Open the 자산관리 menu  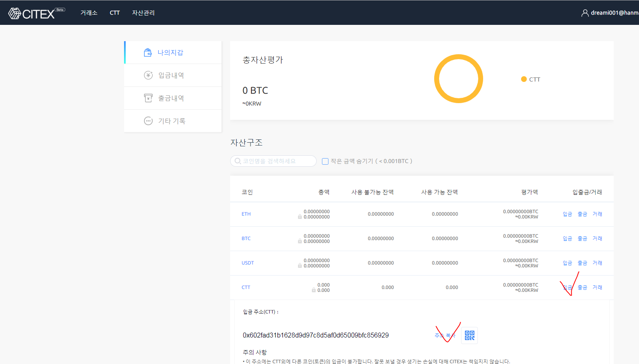[143, 13]
